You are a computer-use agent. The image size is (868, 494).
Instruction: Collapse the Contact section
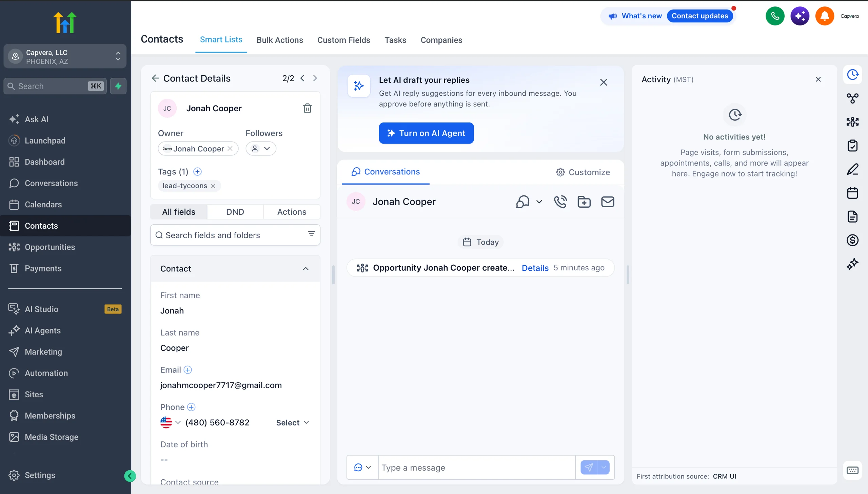click(x=305, y=269)
